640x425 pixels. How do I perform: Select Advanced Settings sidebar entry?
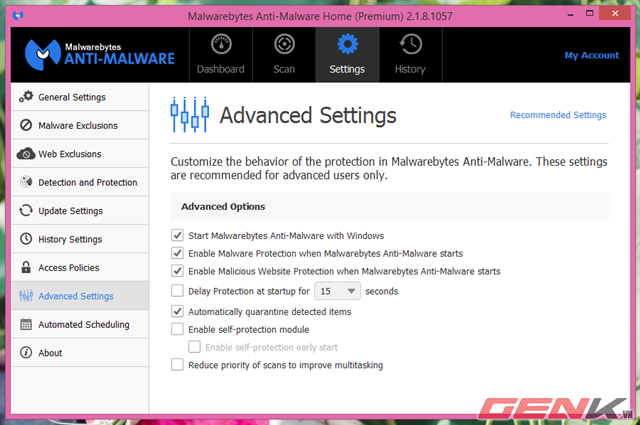pyautogui.click(x=80, y=296)
